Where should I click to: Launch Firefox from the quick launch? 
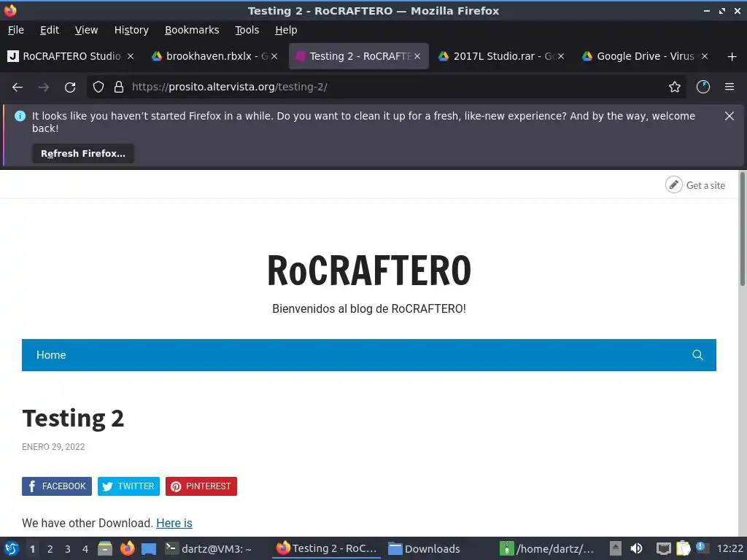tap(127, 548)
